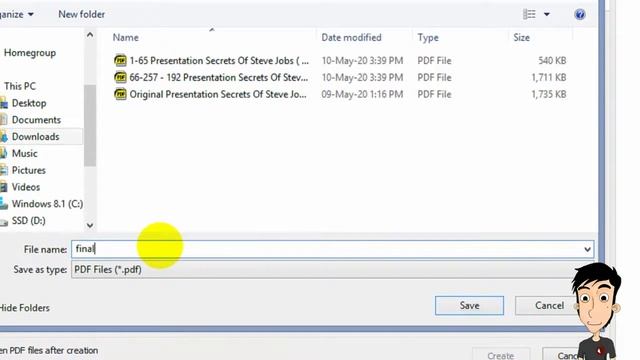Viewport: 640px width, 360px height.
Task: Click size 1,711 KB cell
Action: [549, 77]
